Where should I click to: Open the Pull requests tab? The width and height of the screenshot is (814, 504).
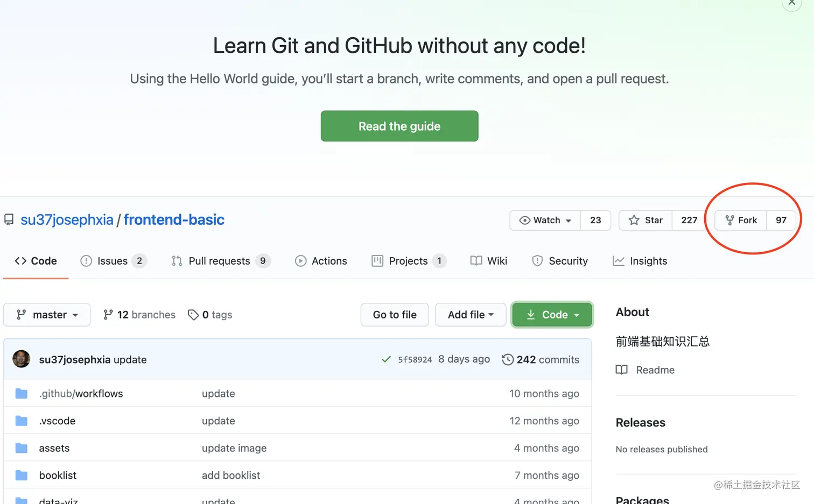221,261
